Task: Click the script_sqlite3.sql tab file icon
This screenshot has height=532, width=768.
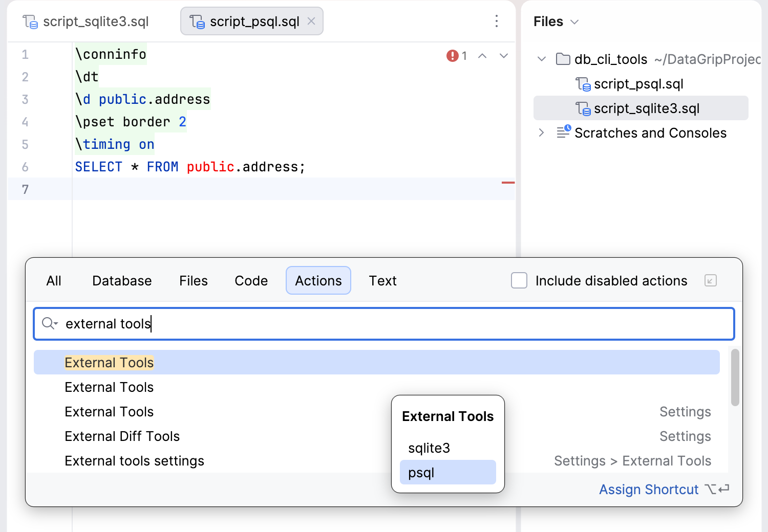Action: tap(30, 21)
